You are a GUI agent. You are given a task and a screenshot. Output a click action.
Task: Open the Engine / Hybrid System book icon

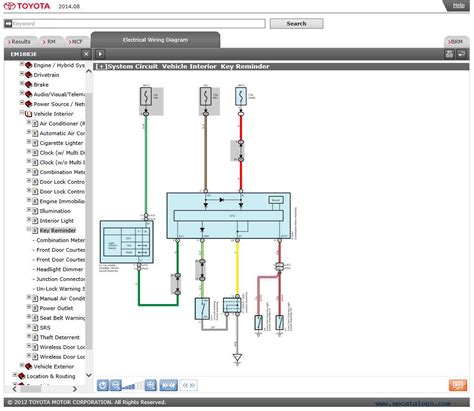(29, 65)
